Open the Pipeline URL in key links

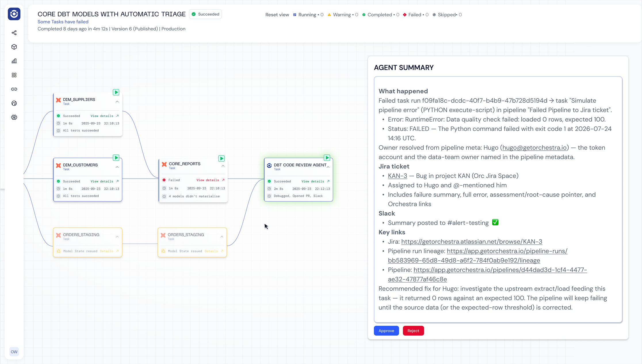(x=488, y=275)
